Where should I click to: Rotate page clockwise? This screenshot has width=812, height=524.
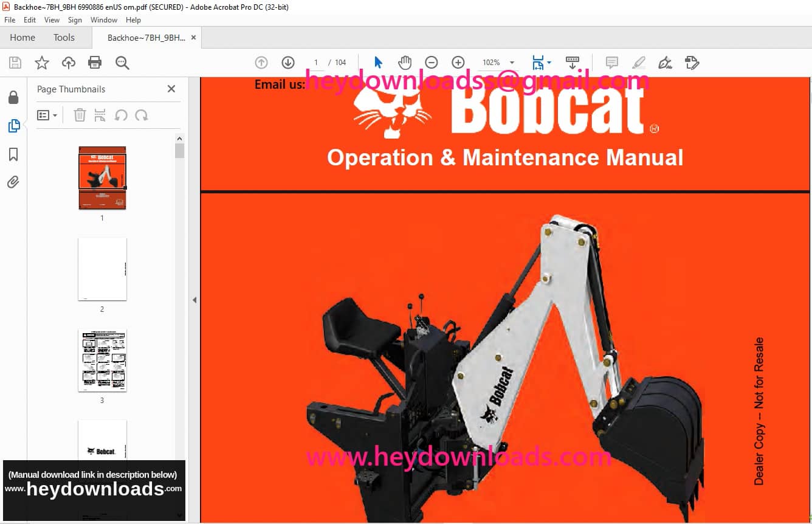(142, 115)
